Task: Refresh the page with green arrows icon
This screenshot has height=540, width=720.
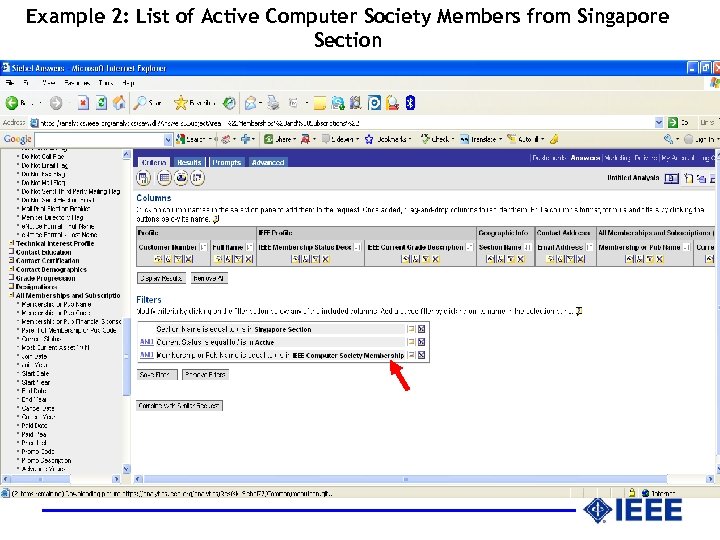Action: pyautogui.click(x=101, y=103)
